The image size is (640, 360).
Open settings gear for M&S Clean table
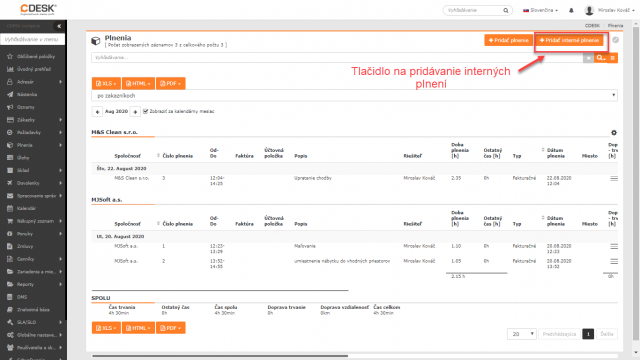pyautogui.click(x=614, y=133)
